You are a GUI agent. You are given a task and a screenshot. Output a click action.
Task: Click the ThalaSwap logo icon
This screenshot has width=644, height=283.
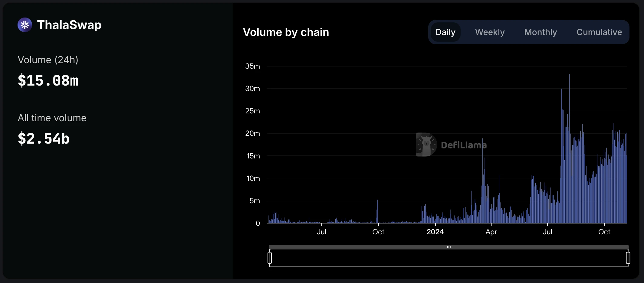[25, 25]
